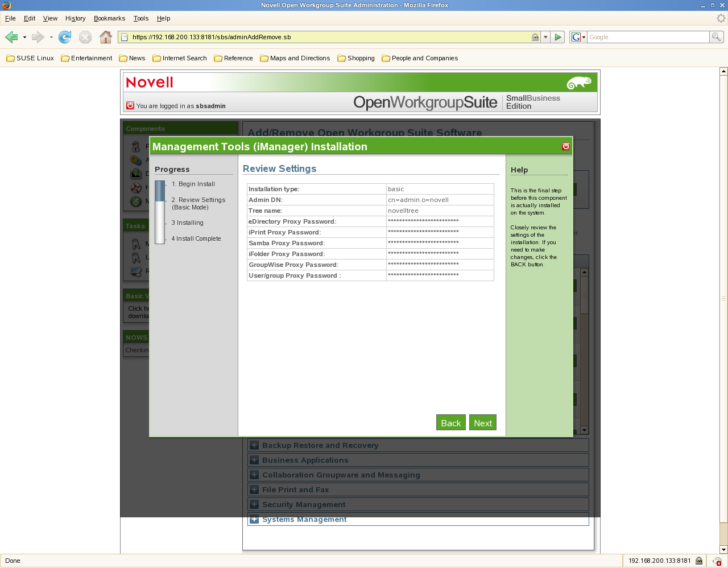Click the '192.168.200.133:8181' status bar text
This screenshot has width=728, height=568.
(x=660, y=561)
